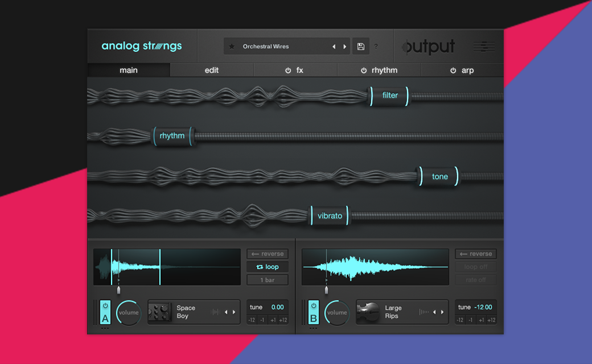Image resolution: width=592 pixels, height=364 pixels.
Task: Save preset with the floppy disk icon
Action: [x=360, y=47]
